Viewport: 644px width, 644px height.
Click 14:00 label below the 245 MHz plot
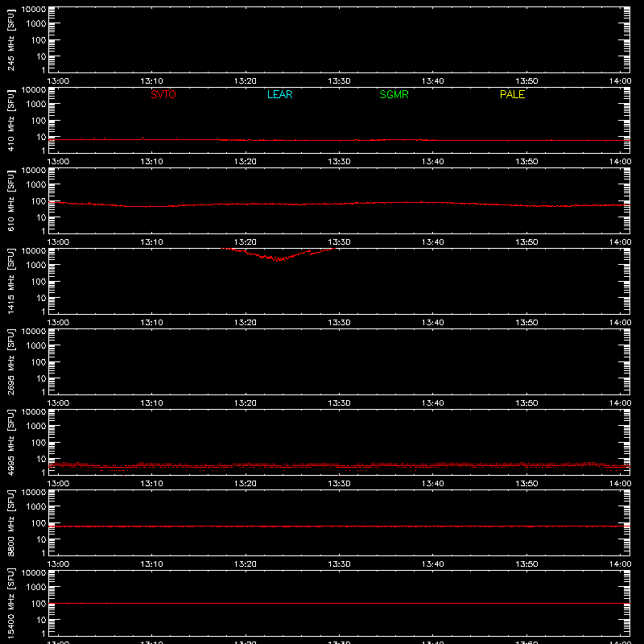point(620,81)
